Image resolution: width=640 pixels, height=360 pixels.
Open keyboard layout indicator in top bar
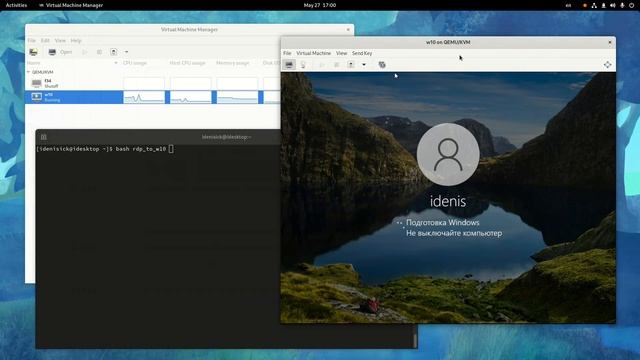click(x=569, y=5)
